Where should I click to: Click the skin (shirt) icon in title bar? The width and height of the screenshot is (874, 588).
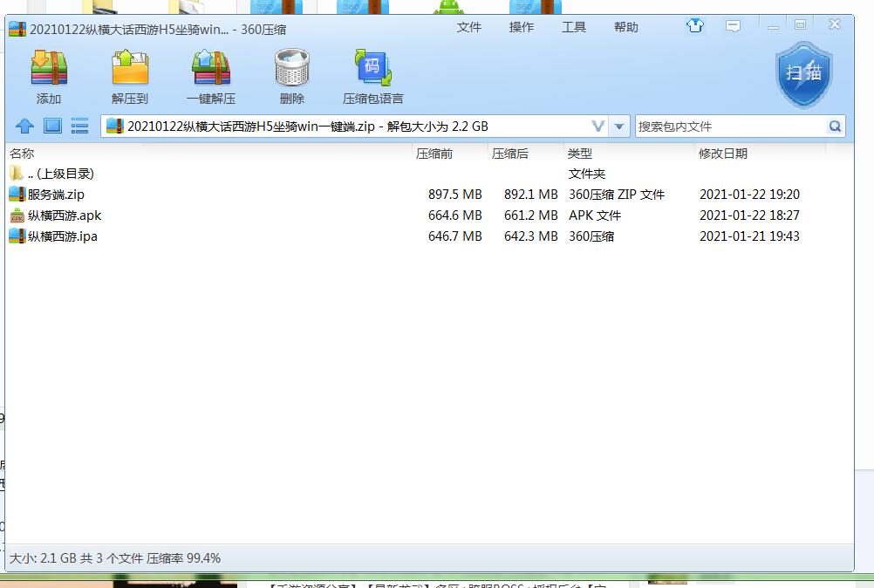pyautogui.click(x=695, y=26)
